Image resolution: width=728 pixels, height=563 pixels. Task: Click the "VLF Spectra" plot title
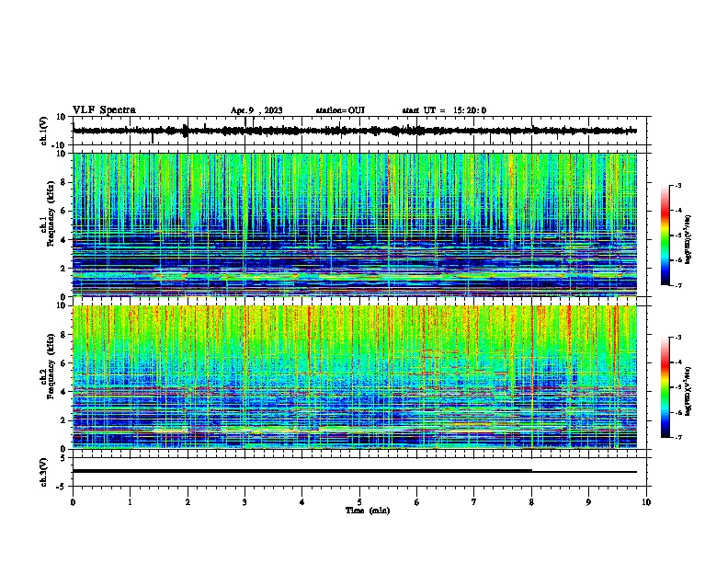pos(104,110)
